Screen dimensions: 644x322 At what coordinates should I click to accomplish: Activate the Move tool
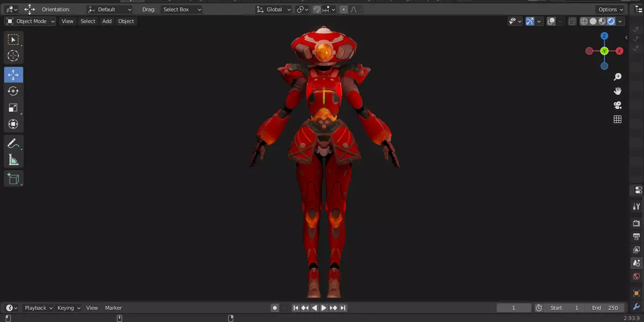pyautogui.click(x=13, y=75)
